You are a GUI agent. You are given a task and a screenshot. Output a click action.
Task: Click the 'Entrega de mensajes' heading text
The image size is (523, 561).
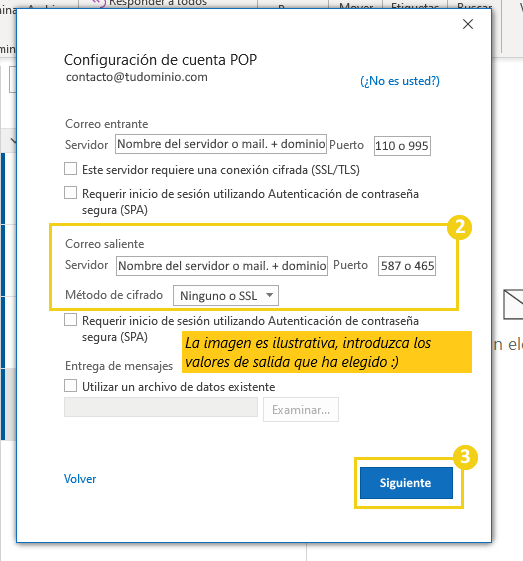pyautogui.click(x=119, y=366)
